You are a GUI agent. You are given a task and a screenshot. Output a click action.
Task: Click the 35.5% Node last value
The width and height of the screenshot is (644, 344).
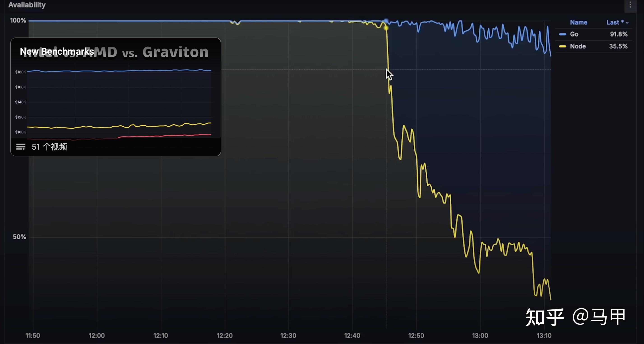pos(618,46)
